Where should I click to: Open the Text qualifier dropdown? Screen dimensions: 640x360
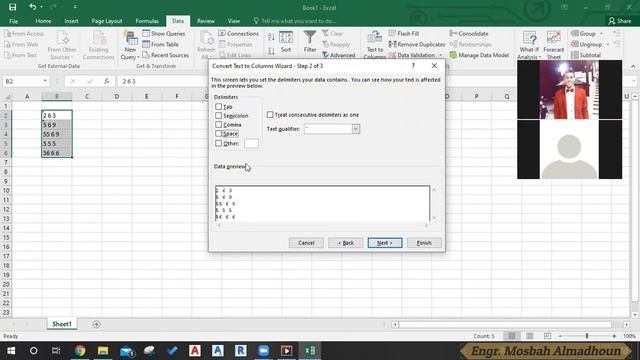pos(356,129)
